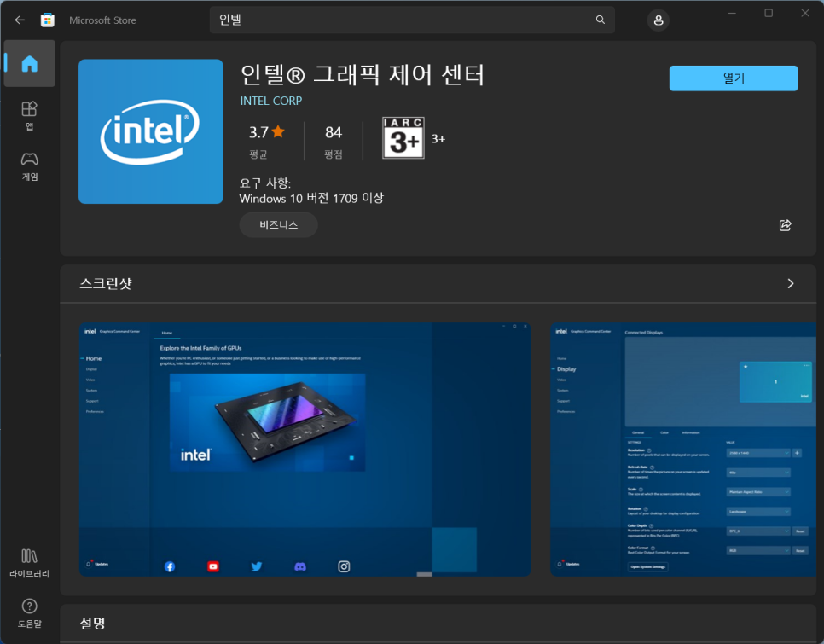824x644 pixels.
Task: Open the 게임 (Games) section in sidebar
Action: (x=29, y=166)
